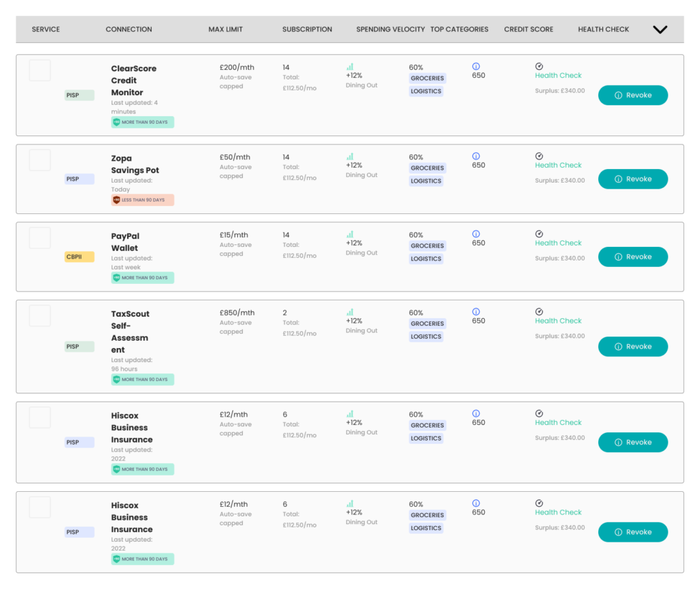Click 'Last updated: 96 hours' text
The image size is (700, 589).
click(132, 364)
